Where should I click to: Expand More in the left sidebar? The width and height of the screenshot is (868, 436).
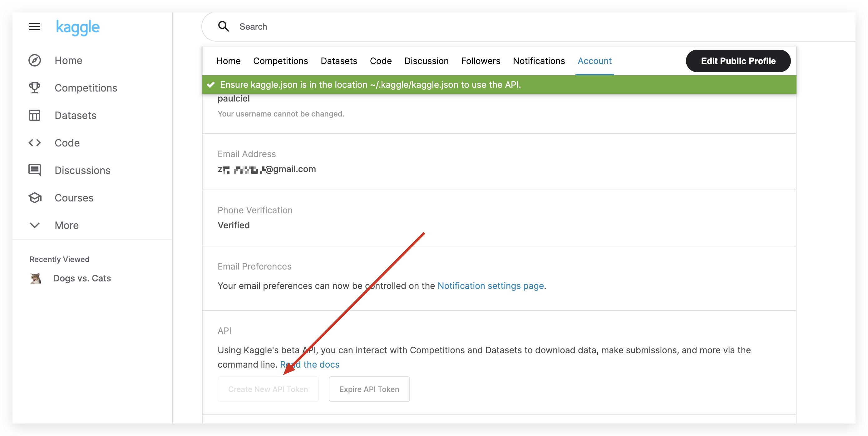tap(67, 225)
